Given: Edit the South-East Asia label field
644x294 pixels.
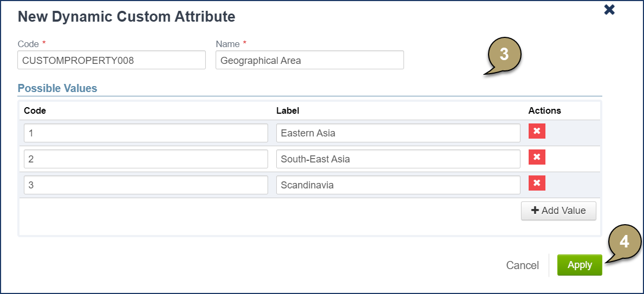Looking at the screenshot, I should (398, 159).
